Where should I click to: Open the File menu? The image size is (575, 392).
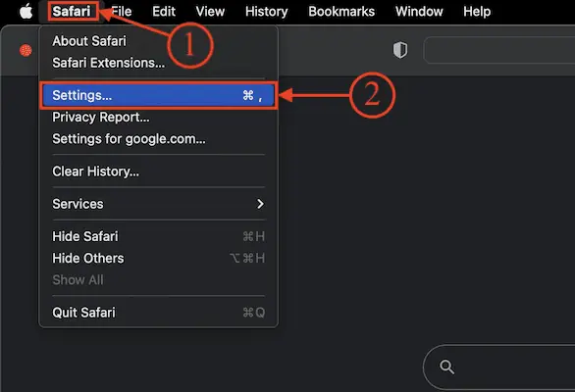122,12
